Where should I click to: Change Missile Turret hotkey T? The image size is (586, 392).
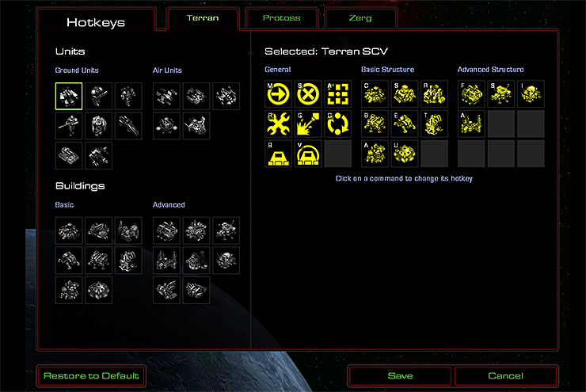pyautogui.click(x=435, y=124)
